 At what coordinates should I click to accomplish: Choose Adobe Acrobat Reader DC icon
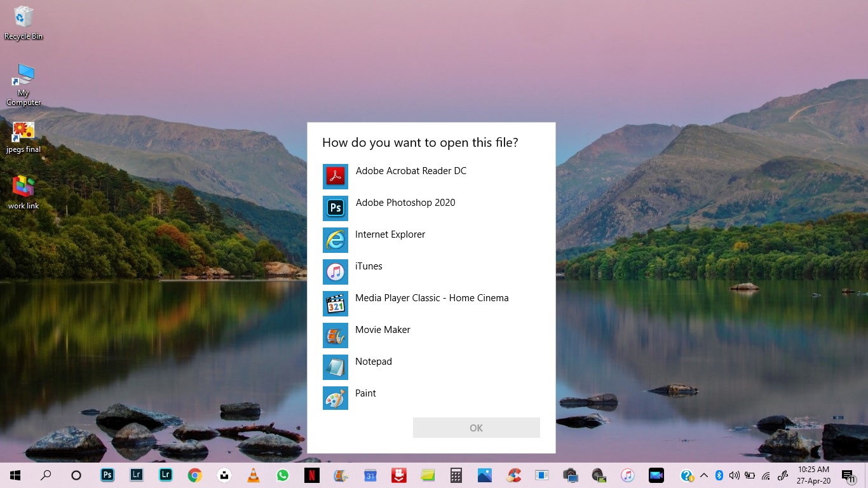(x=336, y=177)
